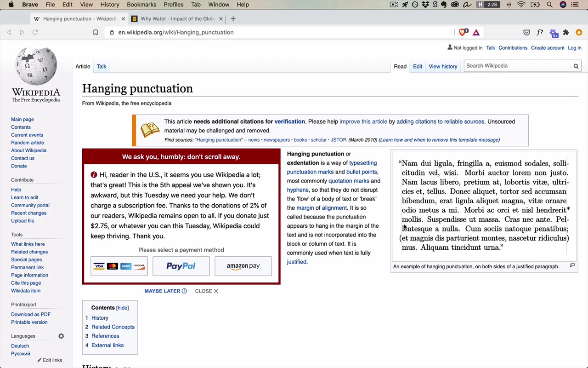Click MAYBE LATER on donation banner
Screen dimensions: 588x368
coord(165,291)
